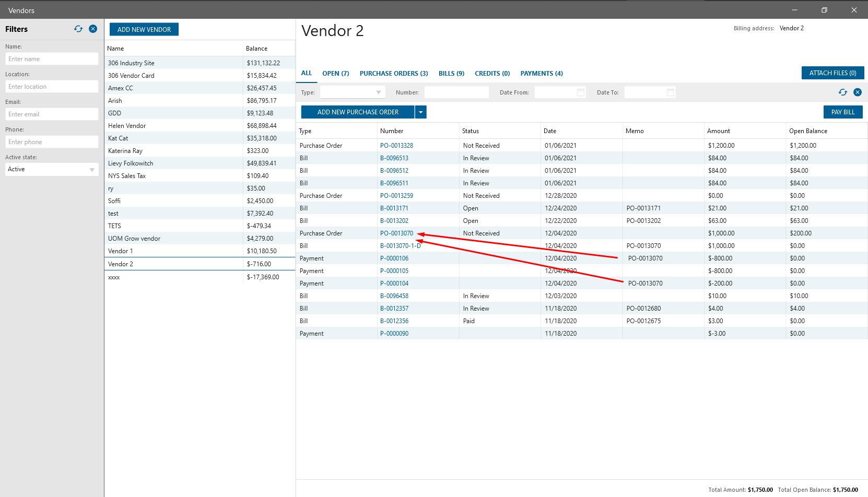Viewport: 868px width, 497px height.
Task: Open the PURCHASE ORDERS (3) tab
Action: tap(394, 74)
